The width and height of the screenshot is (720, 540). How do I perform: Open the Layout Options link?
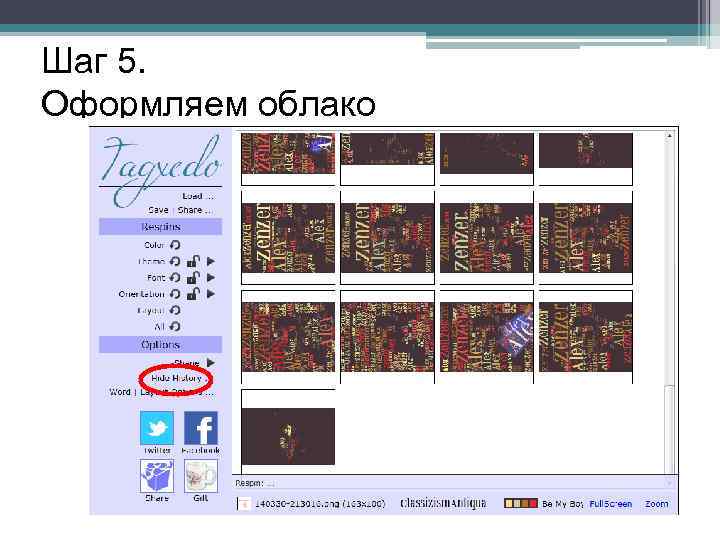(177, 392)
